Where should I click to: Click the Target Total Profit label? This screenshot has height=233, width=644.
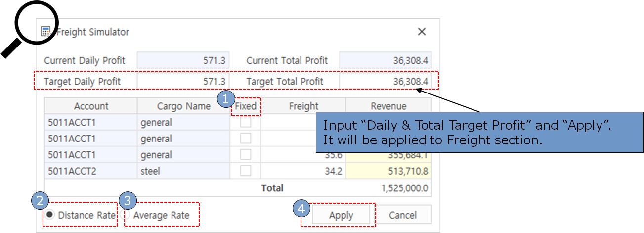pos(285,81)
